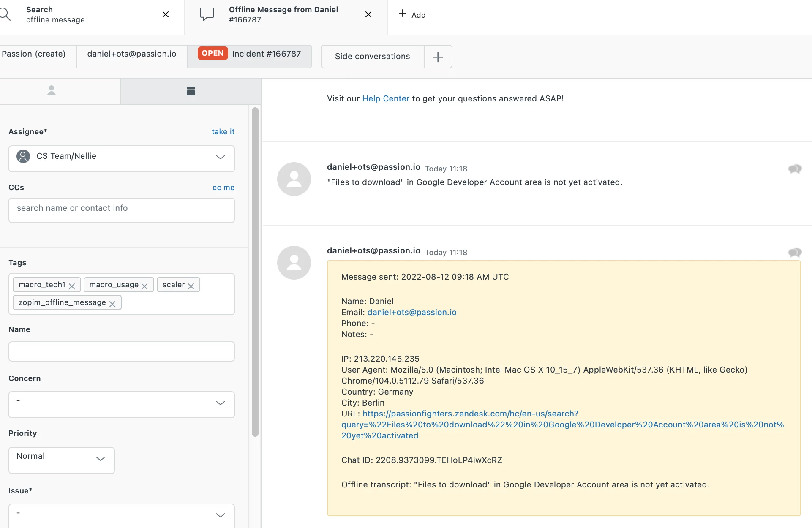Click the CCs search input field
Viewport: 812px width, 528px height.
tap(121, 210)
